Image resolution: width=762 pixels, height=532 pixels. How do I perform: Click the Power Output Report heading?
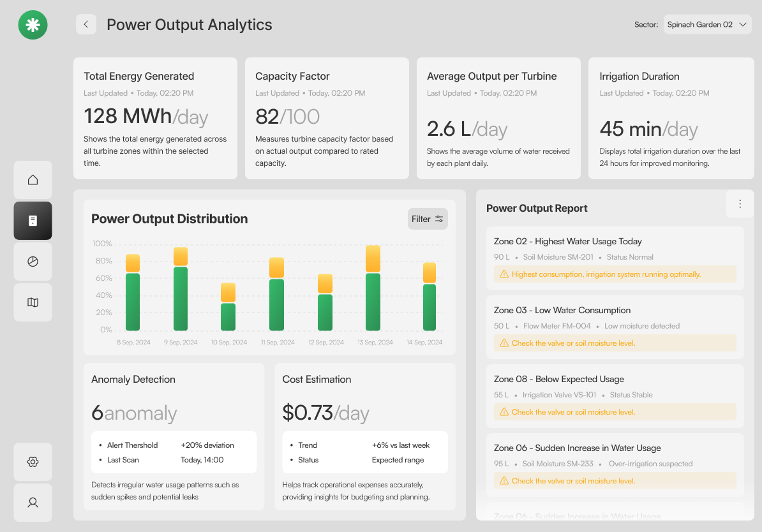[x=537, y=209]
